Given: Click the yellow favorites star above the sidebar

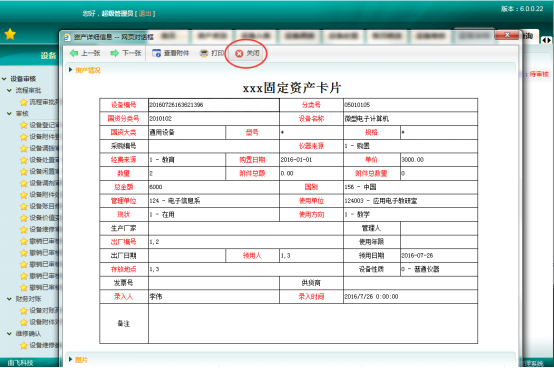Looking at the screenshot, I should [x=10, y=34].
